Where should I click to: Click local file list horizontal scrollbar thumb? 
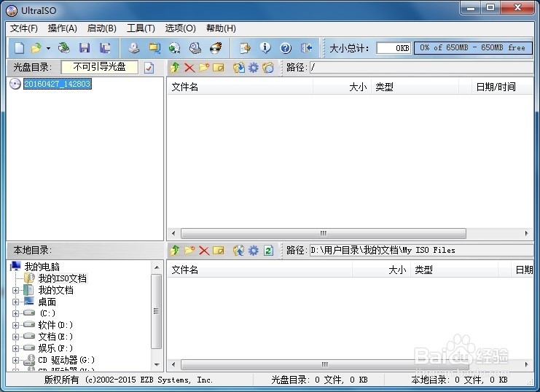pyautogui.click(x=324, y=364)
